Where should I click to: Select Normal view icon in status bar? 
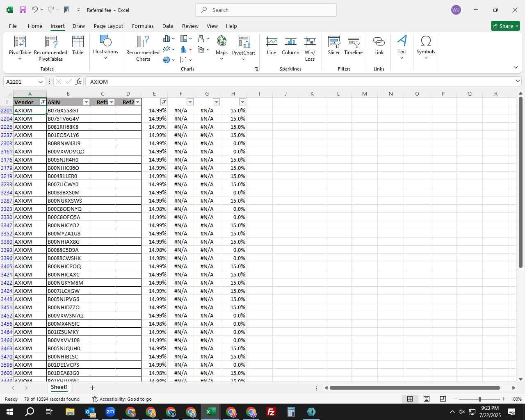tap(410, 399)
